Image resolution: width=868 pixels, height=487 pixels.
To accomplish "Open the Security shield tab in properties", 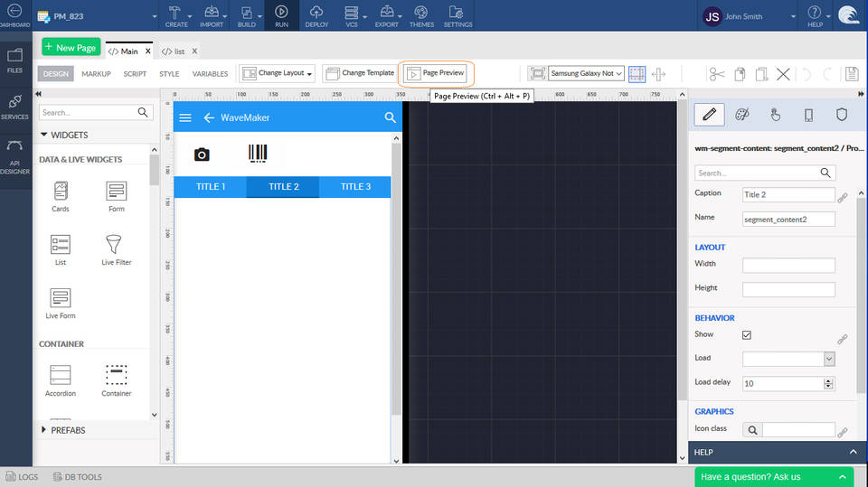I will pyautogui.click(x=841, y=115).
